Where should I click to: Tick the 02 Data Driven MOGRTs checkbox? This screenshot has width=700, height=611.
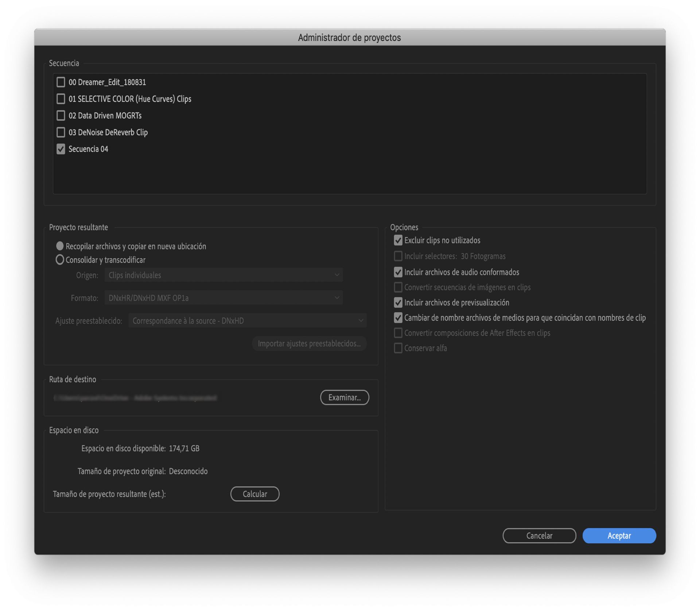point(61,116)
